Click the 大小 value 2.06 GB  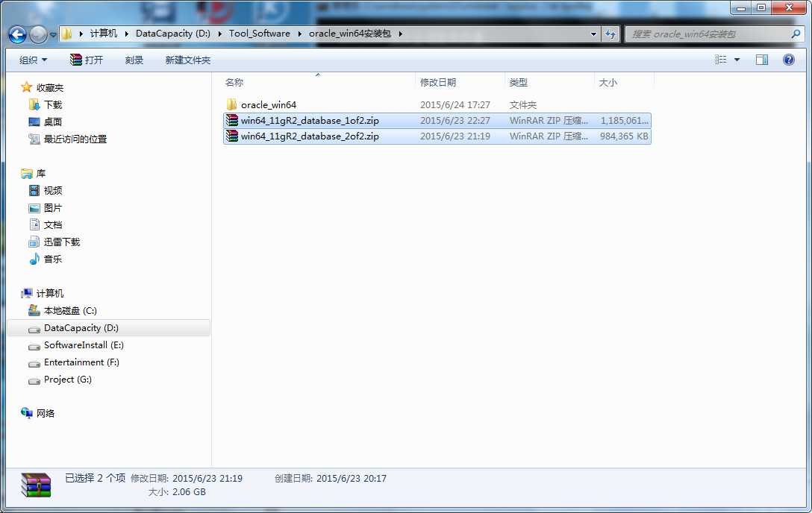(189, 492)
